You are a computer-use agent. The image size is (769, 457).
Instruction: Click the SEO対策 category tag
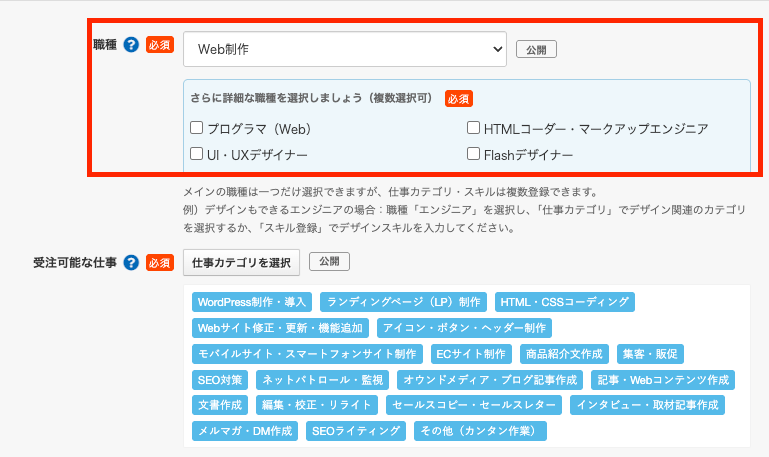(x=219, y=380)
